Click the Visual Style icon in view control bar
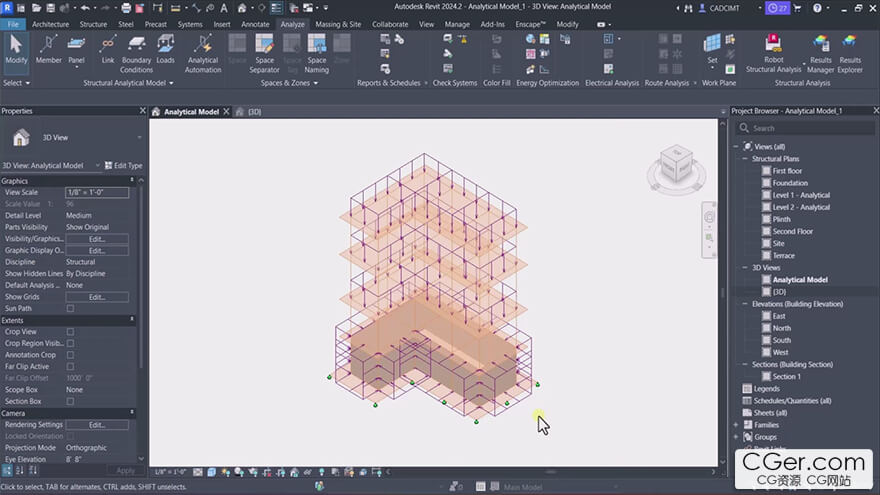 212,472
